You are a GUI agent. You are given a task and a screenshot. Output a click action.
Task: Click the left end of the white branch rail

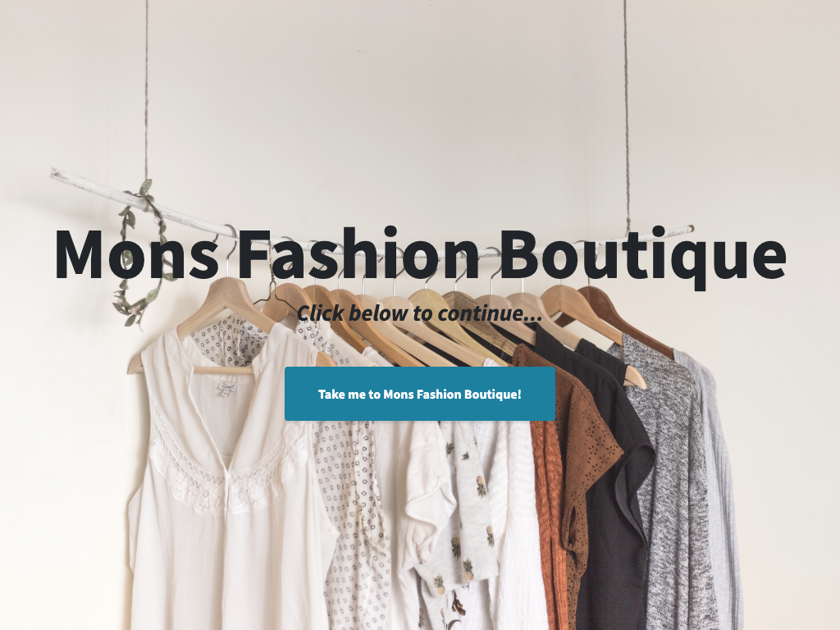[59, 174]
